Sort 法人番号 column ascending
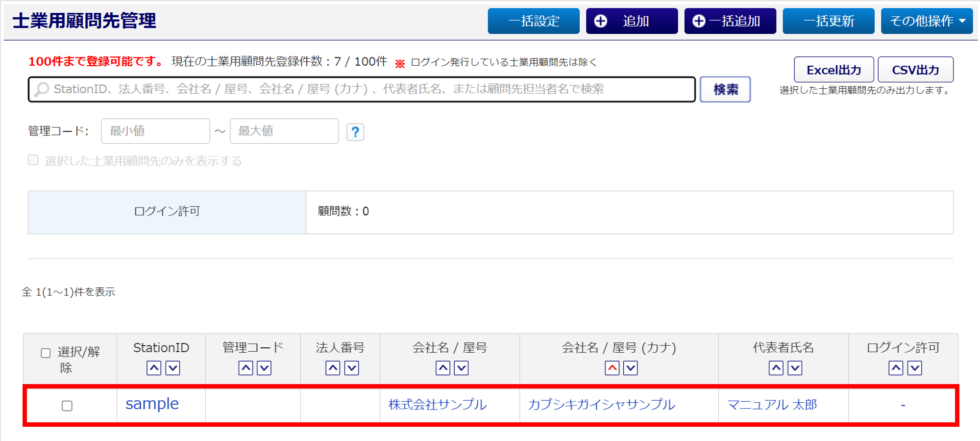 tap(333, 368)
